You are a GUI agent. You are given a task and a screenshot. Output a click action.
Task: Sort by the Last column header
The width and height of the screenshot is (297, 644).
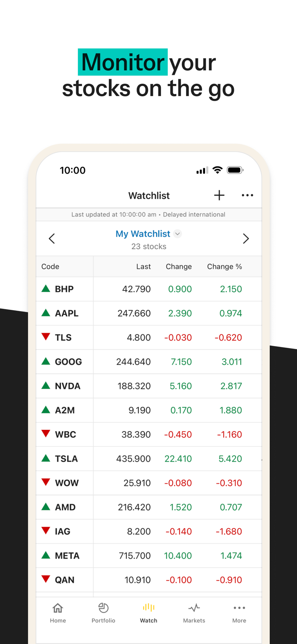[x=144, y=267]
